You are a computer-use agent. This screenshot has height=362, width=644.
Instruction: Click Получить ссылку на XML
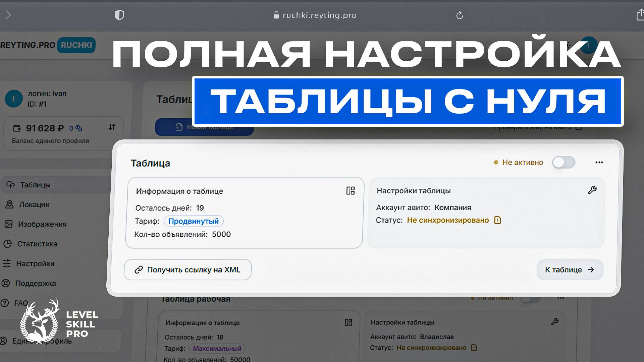[x=187, y=269]
